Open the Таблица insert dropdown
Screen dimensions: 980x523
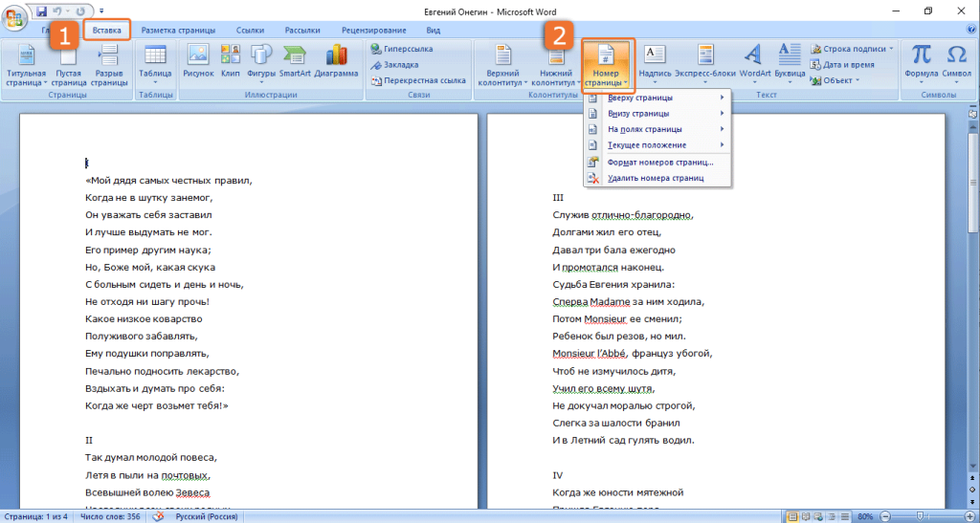pos(155,66)
